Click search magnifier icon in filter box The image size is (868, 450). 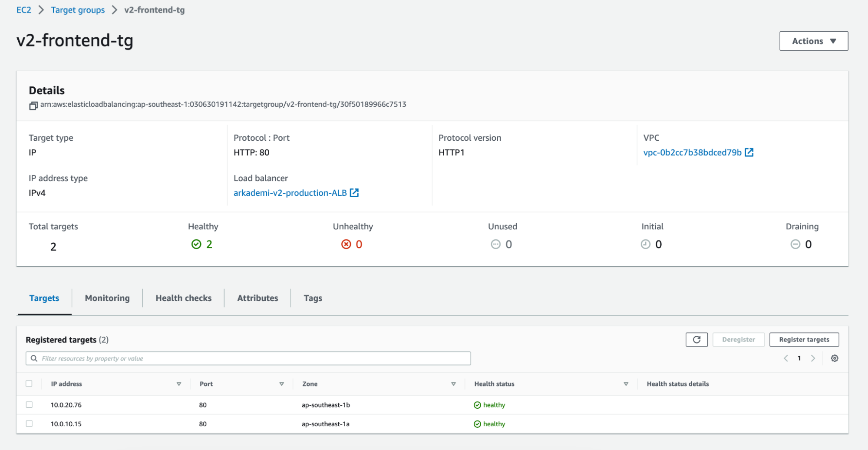[34, 358]
